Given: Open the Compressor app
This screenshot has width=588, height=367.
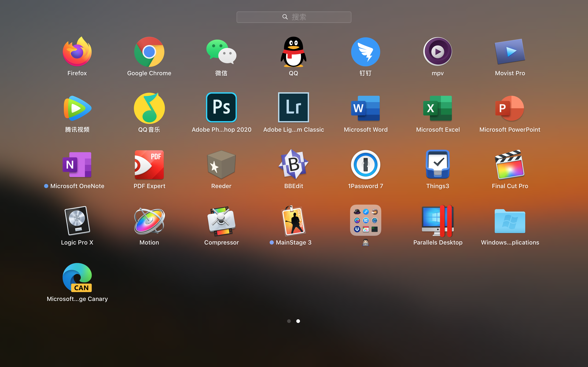Looking at the screenshot, I should point(221,221).
